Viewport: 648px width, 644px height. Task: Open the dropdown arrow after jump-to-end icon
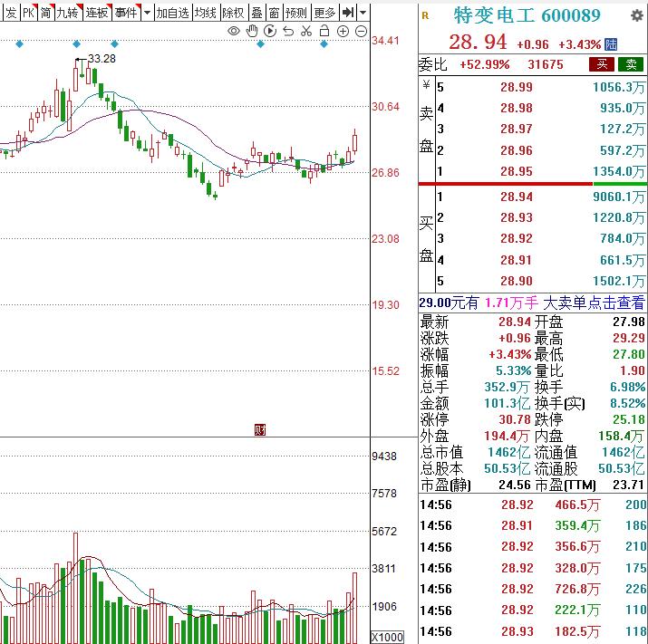click(x=363, y=13)
